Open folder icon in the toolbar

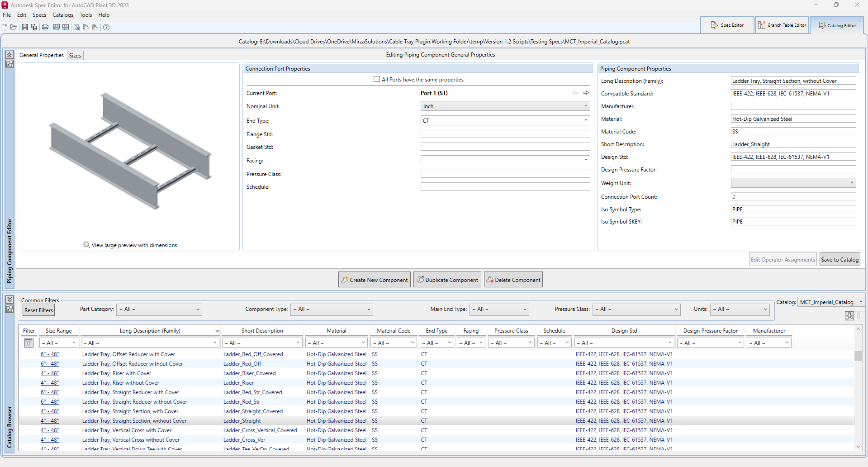pyautogui.click(x=14, y=27)
